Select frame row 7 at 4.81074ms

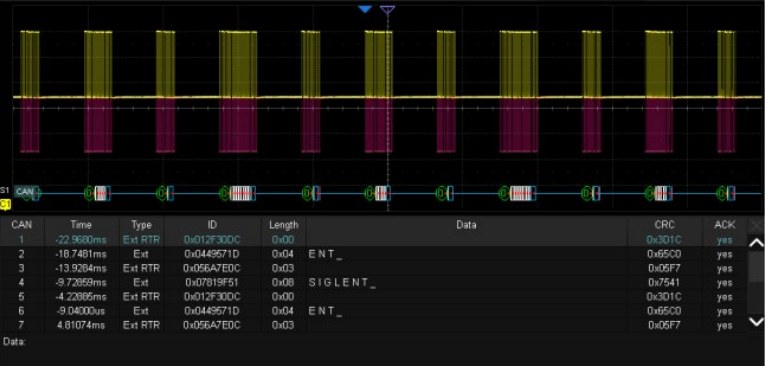tap(373, 325)
